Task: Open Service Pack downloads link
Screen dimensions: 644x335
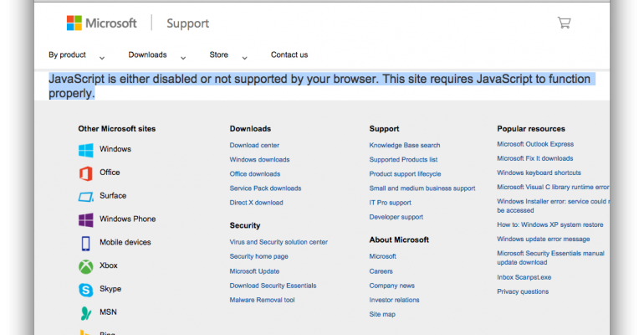Action: (x=265, y=188)
